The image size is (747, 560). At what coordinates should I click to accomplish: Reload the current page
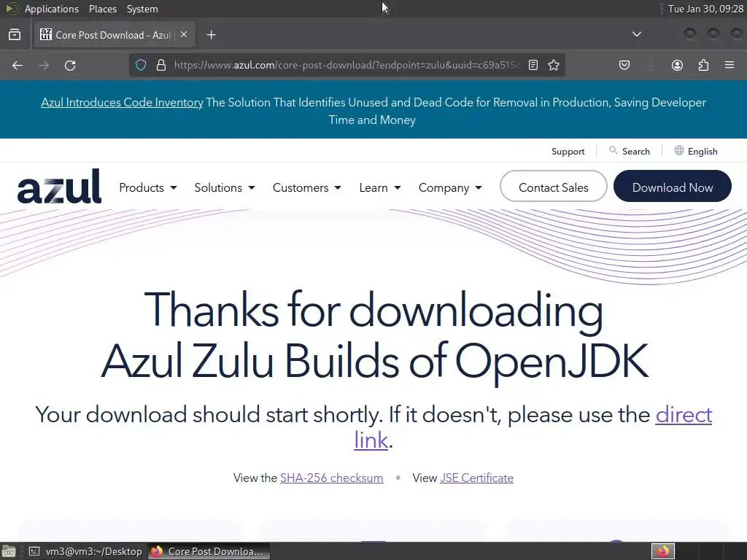click(70, 65)
